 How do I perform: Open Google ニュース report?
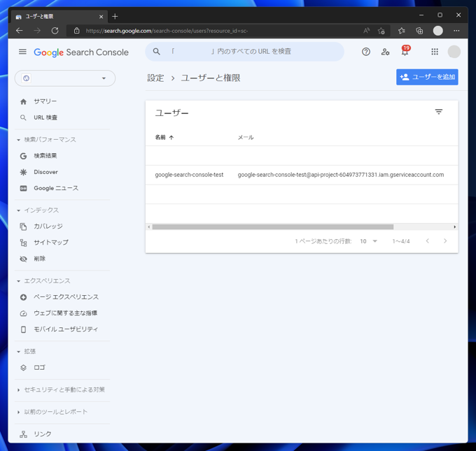(x=56, y=188)
